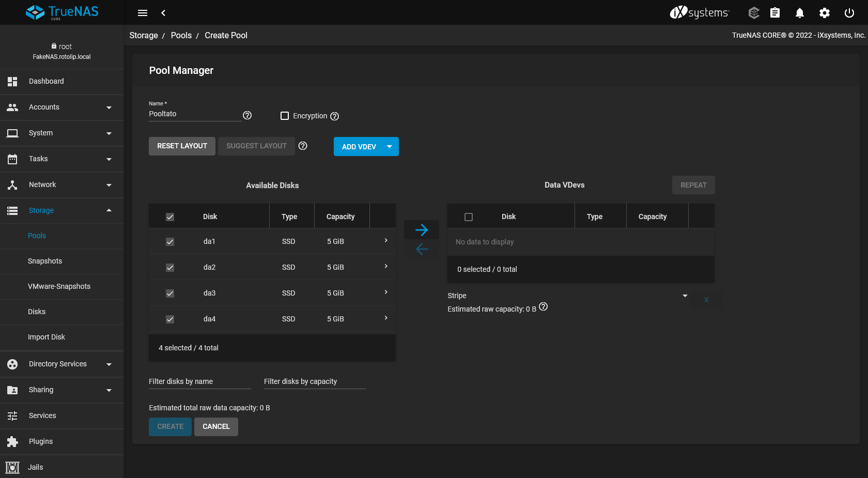Open Snapshots in the Storage submenu
868x478 pixels.
[45, 261]
